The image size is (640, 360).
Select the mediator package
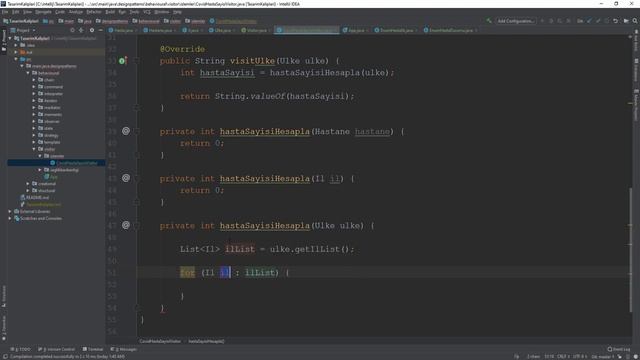pyautogui.click(x=52, y=108)
